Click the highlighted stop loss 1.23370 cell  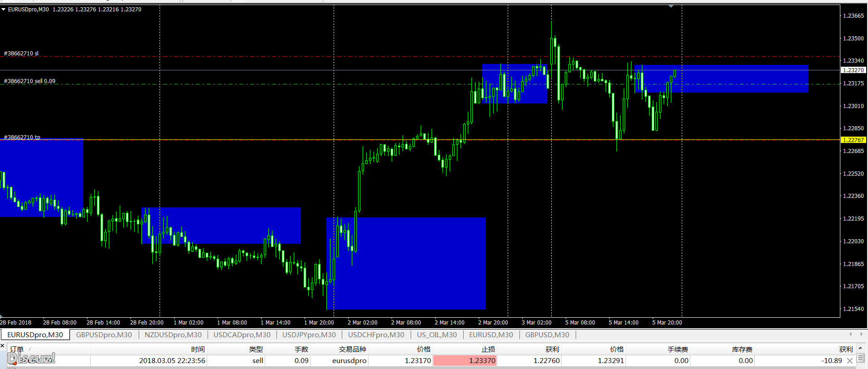[465, 360]
